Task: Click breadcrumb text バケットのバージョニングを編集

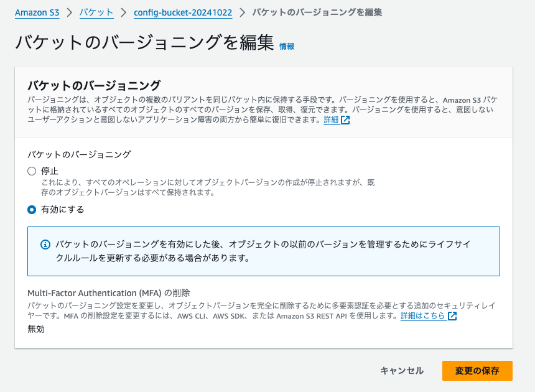Action: tap(317, 12)
